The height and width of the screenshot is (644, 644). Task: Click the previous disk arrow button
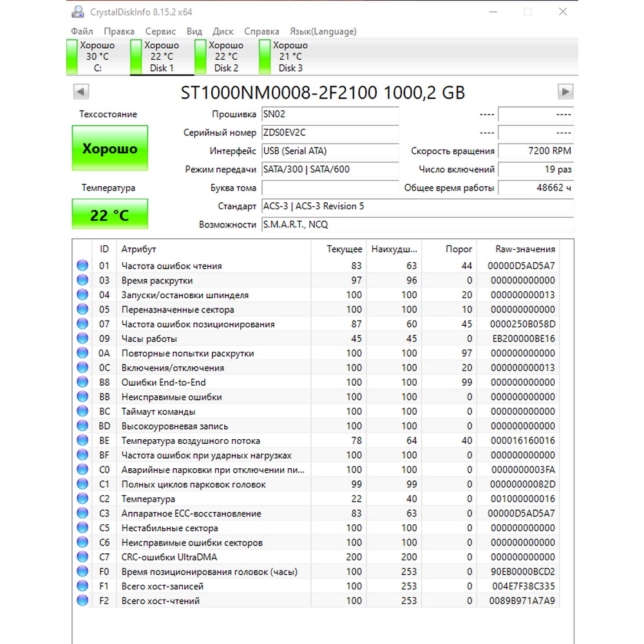point(81,91)
